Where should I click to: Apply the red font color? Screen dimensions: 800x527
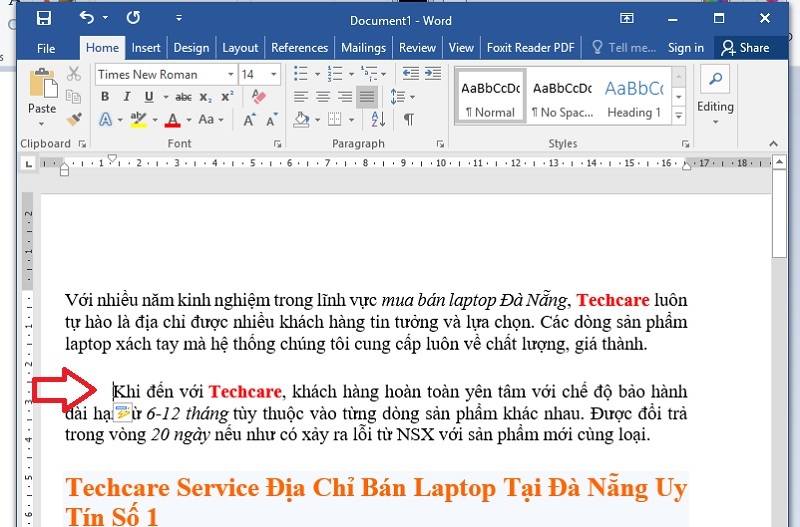point(173,120)
